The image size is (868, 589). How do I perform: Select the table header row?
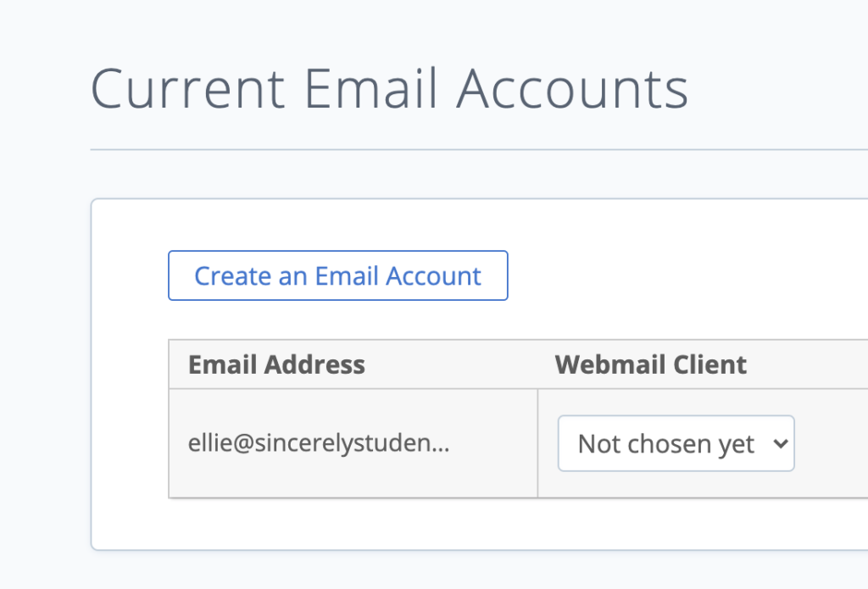[475, 364]
